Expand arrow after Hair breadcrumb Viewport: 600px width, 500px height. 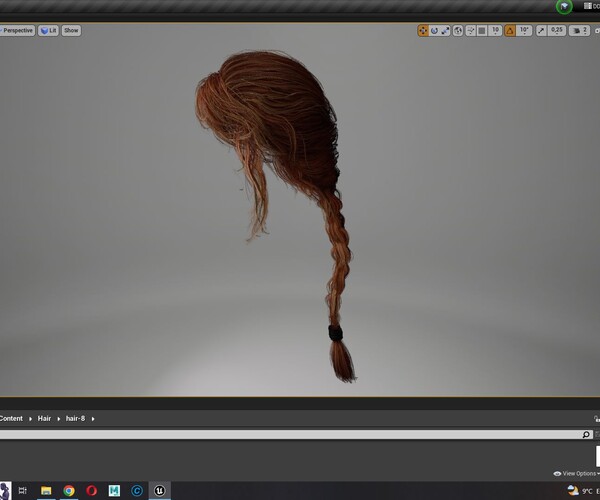[x=59, y=419]
